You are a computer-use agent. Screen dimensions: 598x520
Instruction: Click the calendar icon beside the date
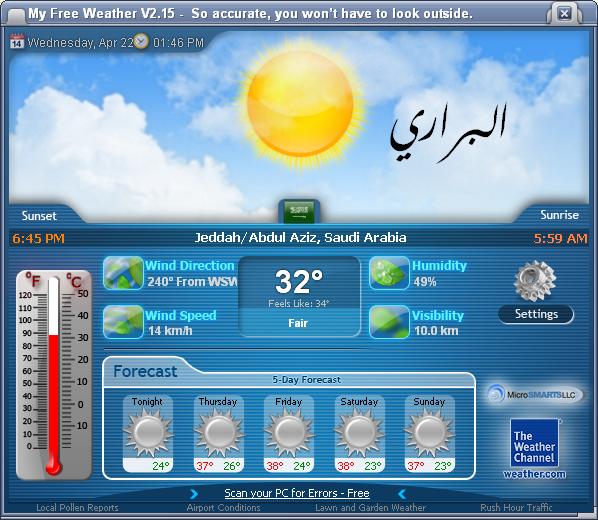(17, 41)
